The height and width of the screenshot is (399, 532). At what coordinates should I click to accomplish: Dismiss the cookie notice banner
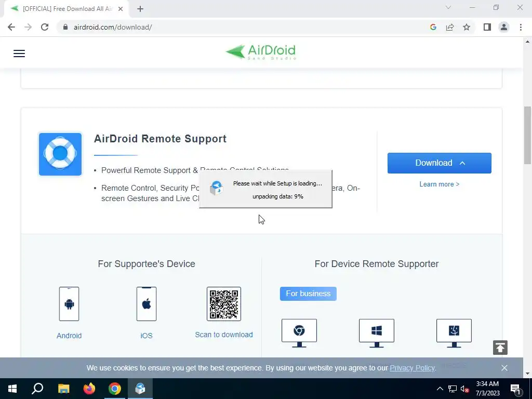tap(504, 368)
